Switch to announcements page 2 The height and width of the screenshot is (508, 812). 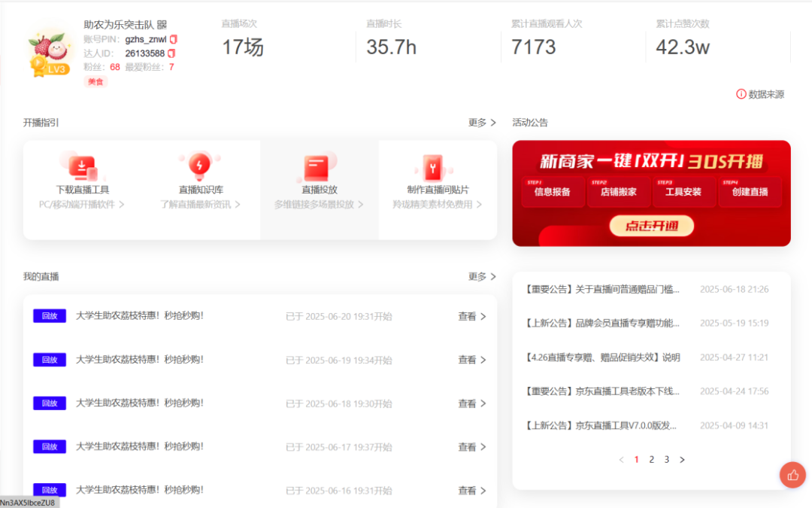point(651,460)
